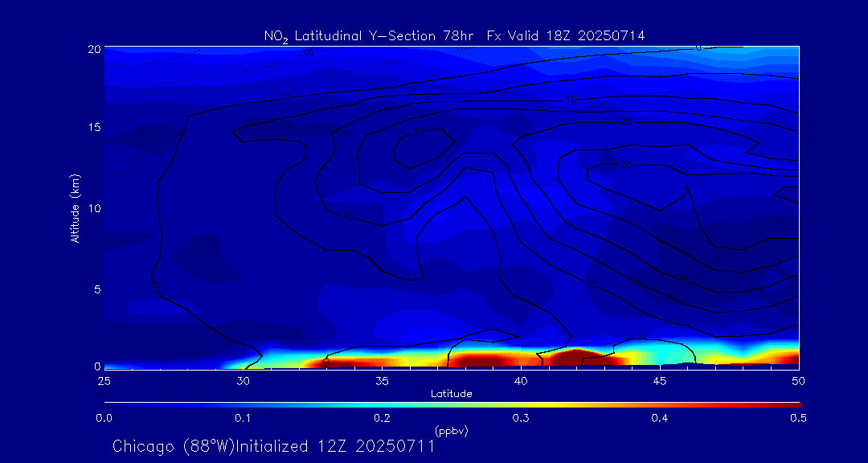Pick the color scale value "0.3"
Viewport: 868px width, 463px height.
coord(520,418)
